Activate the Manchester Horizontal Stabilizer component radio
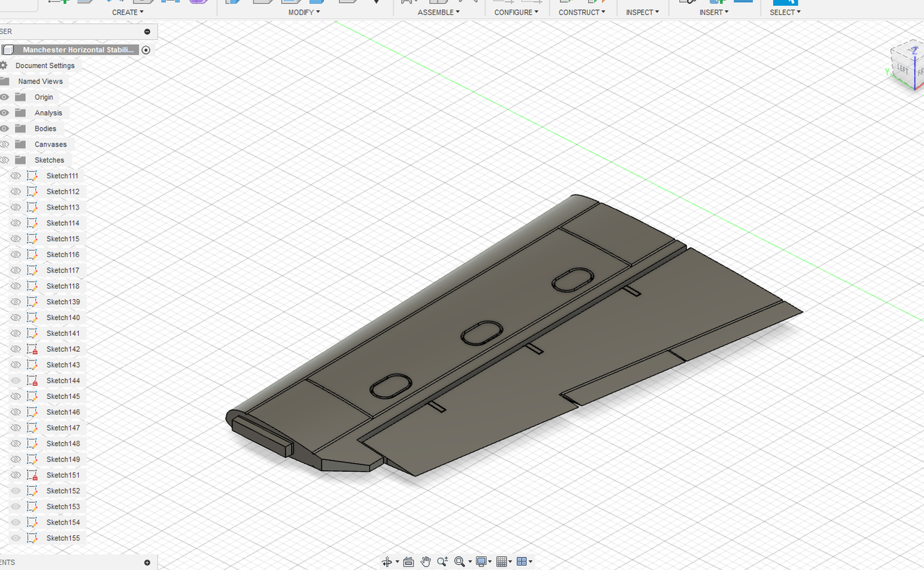924x570 pixels. click(146, 49)
